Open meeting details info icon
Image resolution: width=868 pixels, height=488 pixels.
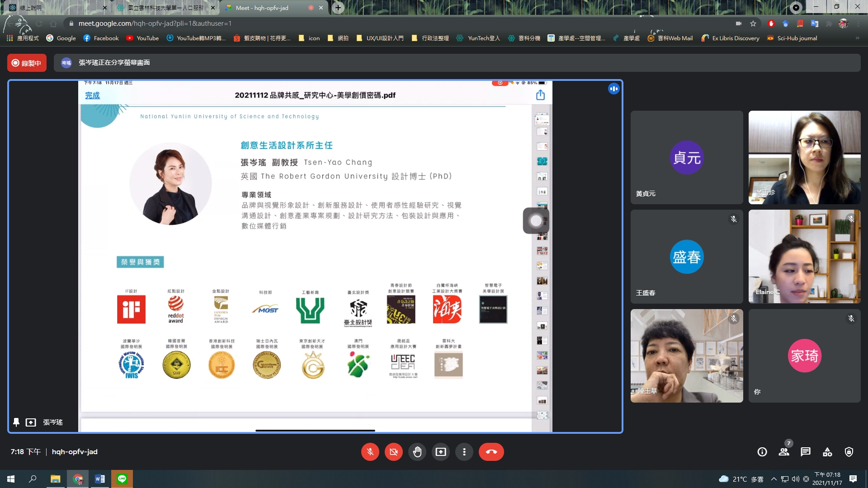(762, 452)
